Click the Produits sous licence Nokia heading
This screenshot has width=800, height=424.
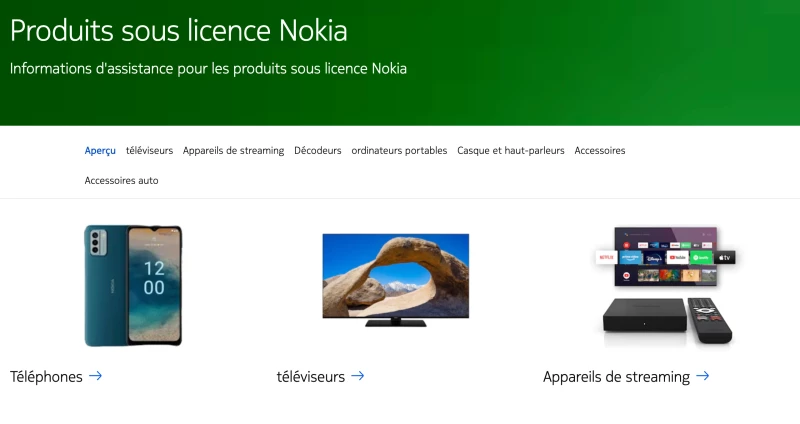click(x=179, y=31)
